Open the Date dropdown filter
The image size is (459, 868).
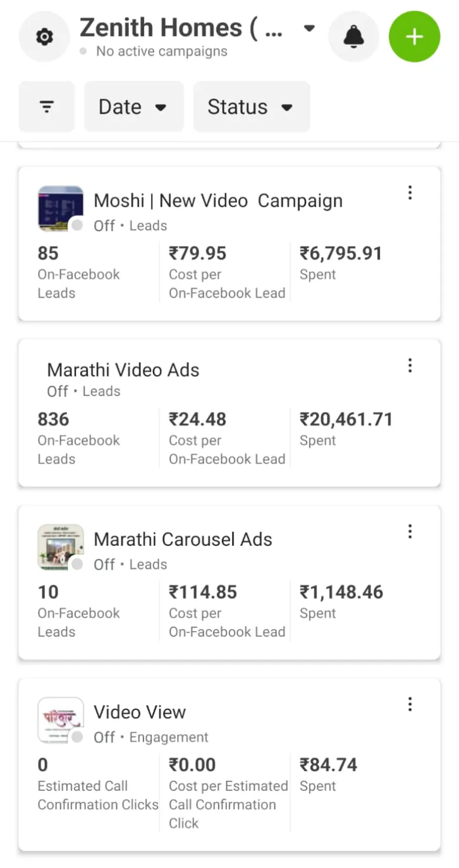coord(133,107)
